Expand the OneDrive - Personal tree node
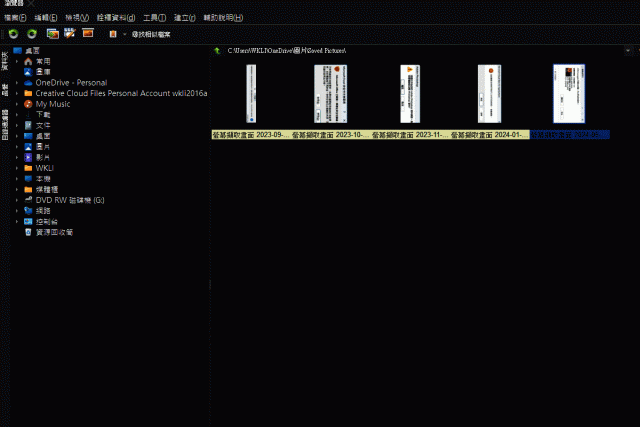The width and height of the screenshot is (640, 427). (17, 83)
